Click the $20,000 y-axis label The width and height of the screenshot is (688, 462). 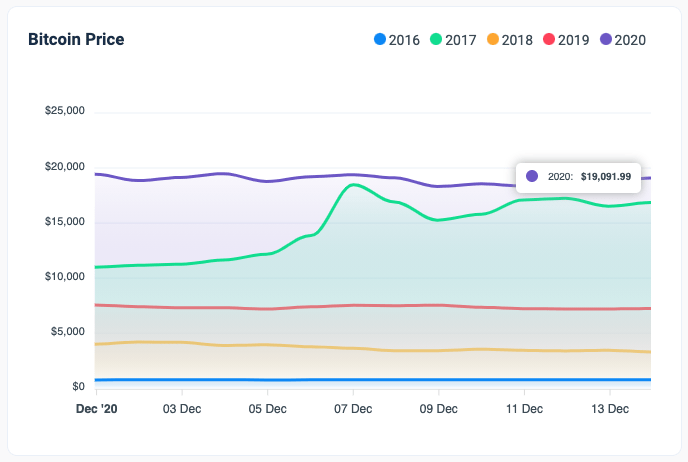coord(64,167)
